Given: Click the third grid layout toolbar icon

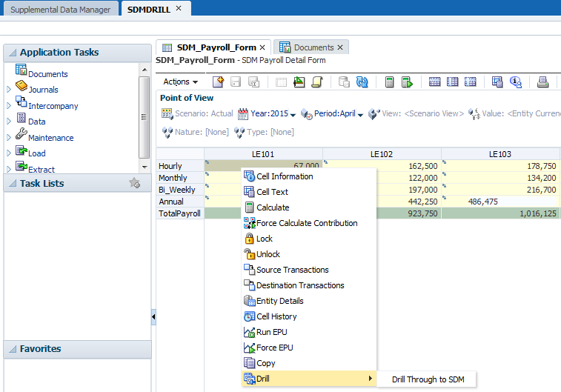Looking at the screenshot, I should 470,82.
